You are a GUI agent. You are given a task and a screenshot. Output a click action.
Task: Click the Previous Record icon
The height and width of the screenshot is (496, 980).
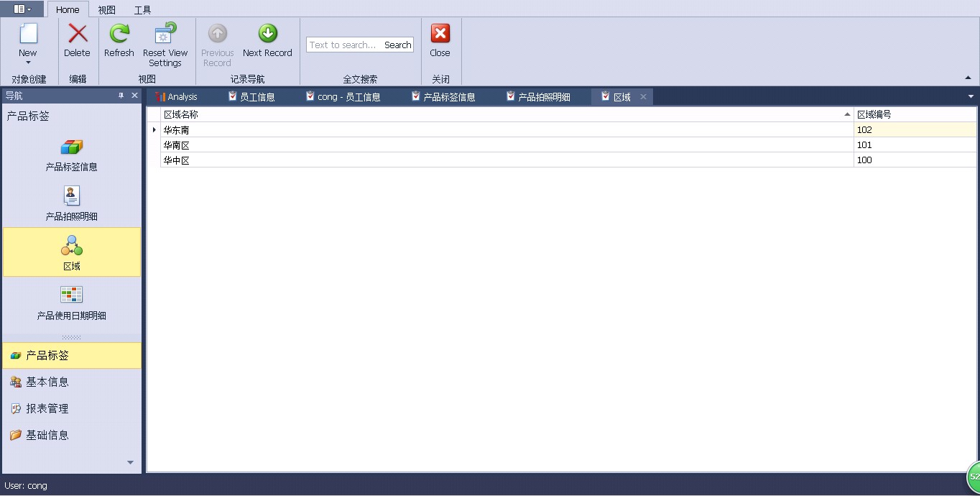pos(218,34)
